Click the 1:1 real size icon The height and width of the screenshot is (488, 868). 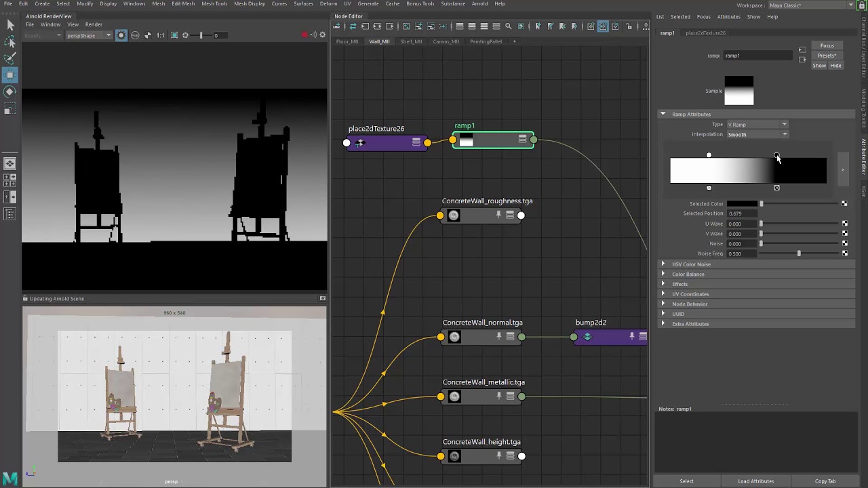pos(160,35)
